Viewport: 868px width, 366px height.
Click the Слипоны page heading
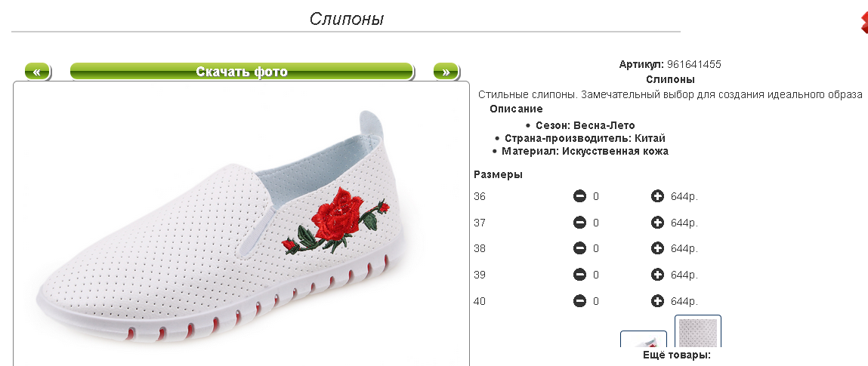click(x=347, y=19)
